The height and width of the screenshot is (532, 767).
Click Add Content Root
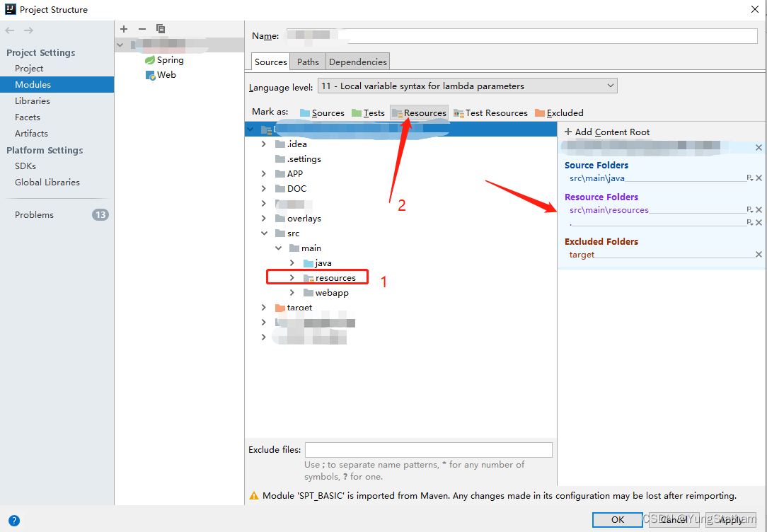click(x=606, y=132)
